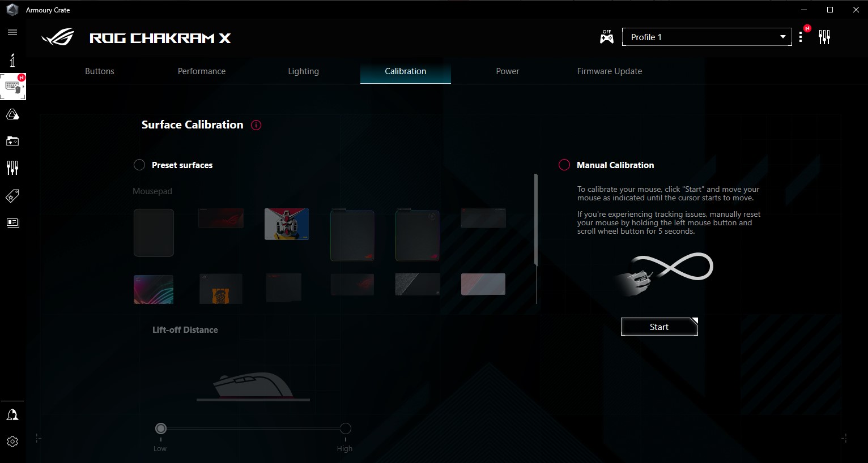Click the Lift-off Distance Low slider handle
This screenshot has width=868, height=463.
pyautogui.click(x=161, y=428)
